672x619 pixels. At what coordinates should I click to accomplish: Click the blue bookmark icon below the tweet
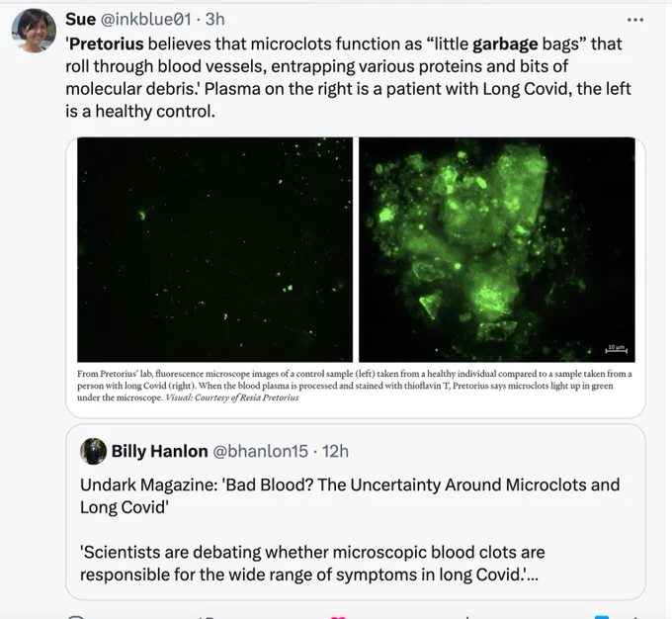[x=602, y=617]
